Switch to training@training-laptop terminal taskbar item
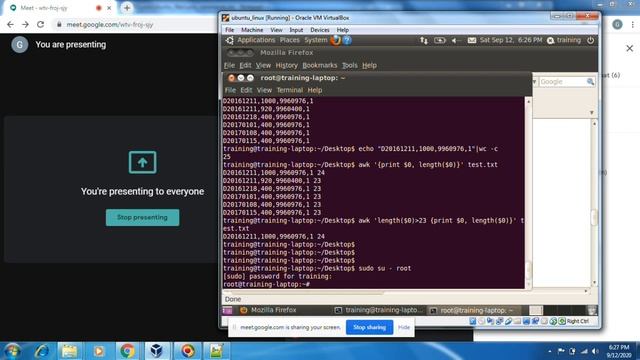This screenshot has width=640, height=360. pyautogui.click(x=378, y=310)
